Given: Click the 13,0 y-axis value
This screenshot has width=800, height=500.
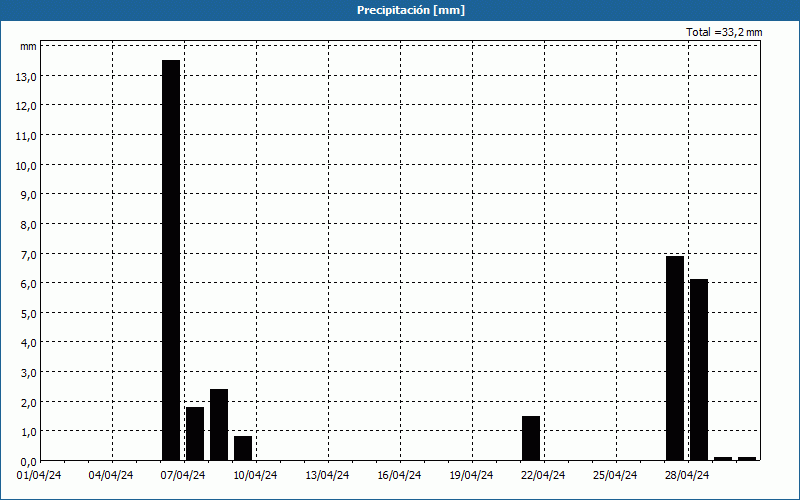Looking at the screenshot, I should click(26, 77).
